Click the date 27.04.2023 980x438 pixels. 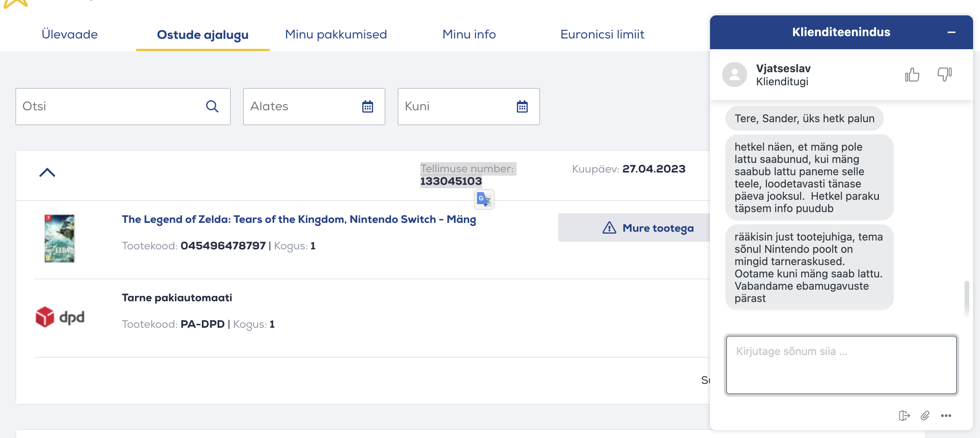[654, 169]
